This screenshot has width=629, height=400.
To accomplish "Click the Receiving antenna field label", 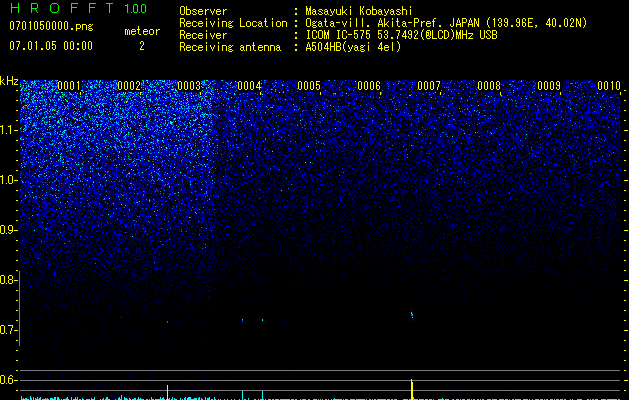I will (x=230, y=47).
